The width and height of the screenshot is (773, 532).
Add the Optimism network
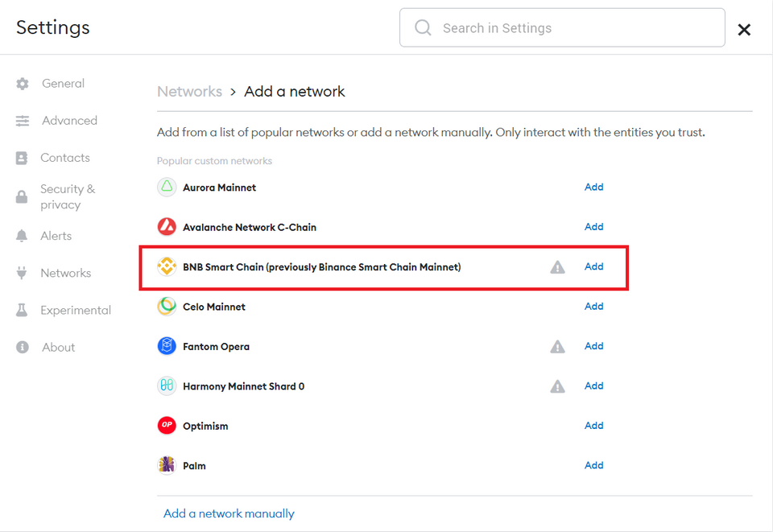[x=593, y=425]
